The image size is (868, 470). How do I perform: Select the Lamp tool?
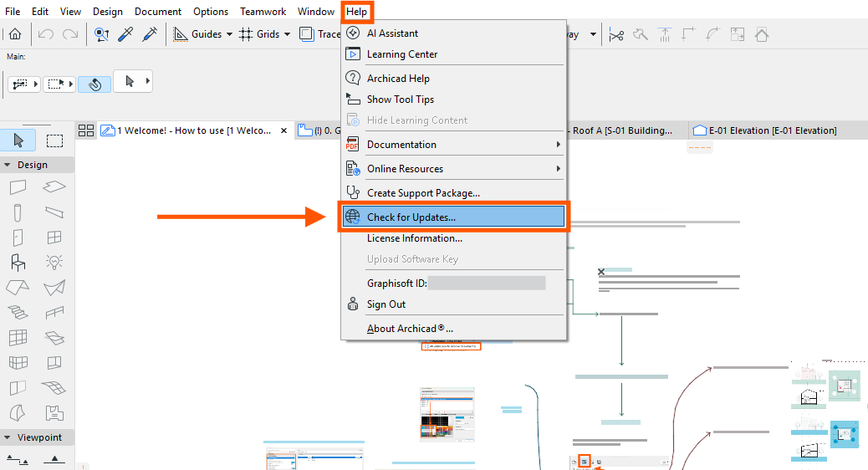coord(54,262)
